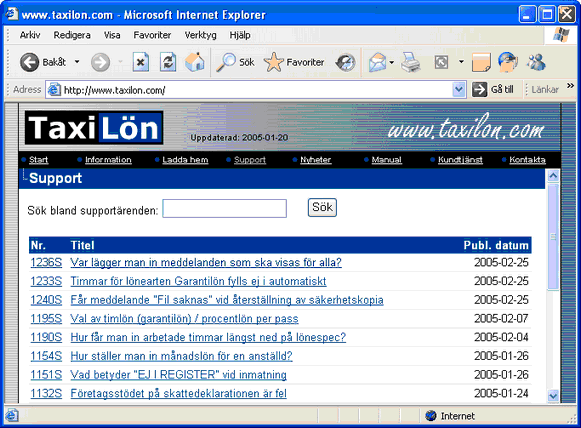Expand the Länkar toolbar chevron
Screen dimensions: 581x428
coord(570,86)
